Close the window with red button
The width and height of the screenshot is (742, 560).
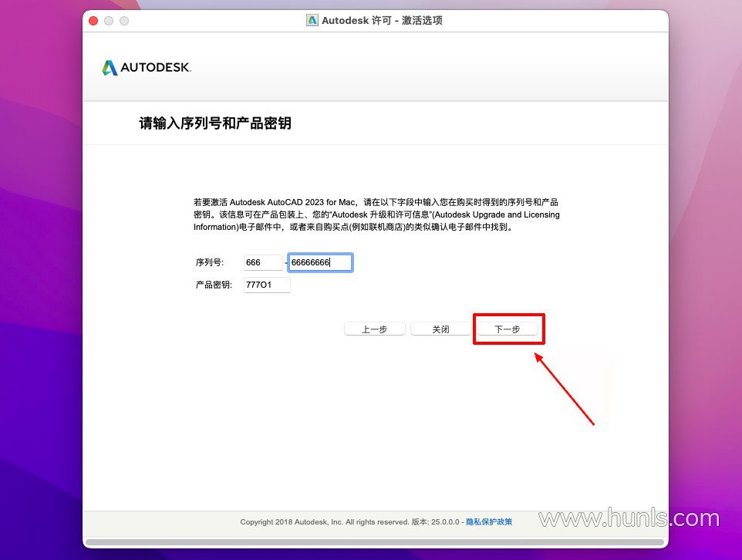[x=93, y=21]
